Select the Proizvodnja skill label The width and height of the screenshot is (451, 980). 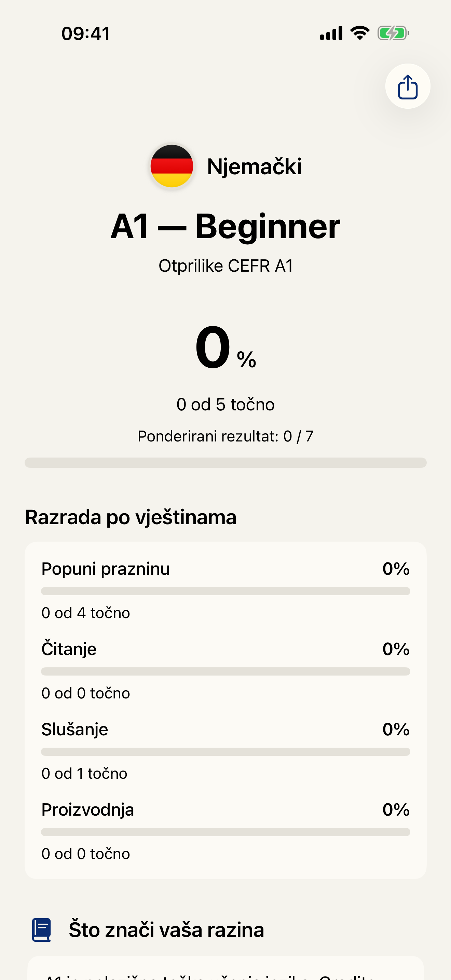[x=88, y=809]
